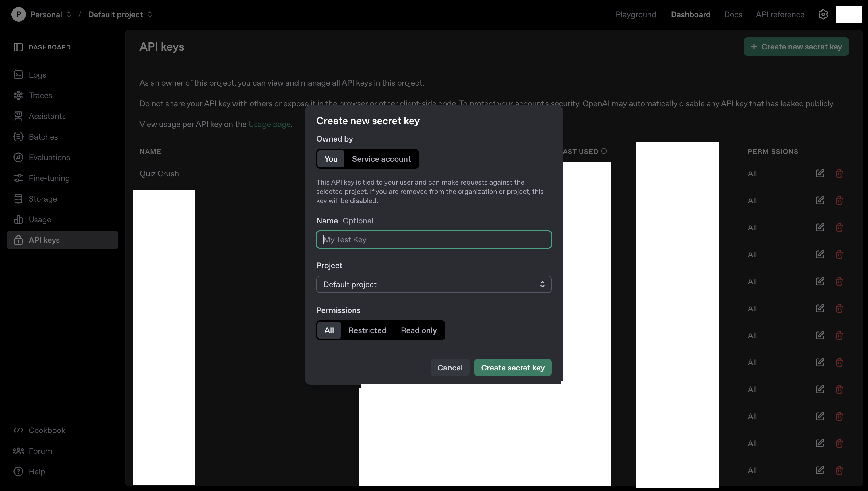This screenshot has width=868, height=491.
Task: Switch to the Playground tab
Action: click(x=636, y=14)
